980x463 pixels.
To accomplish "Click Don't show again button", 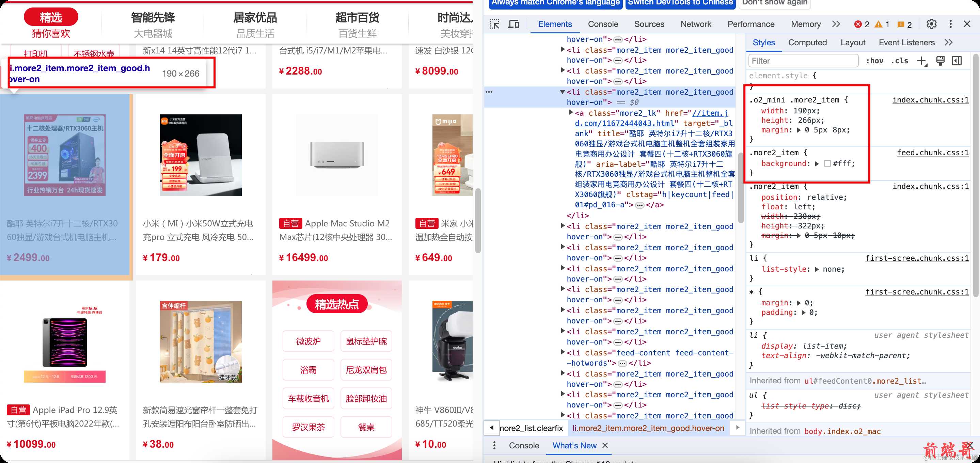I will point(775,3).
